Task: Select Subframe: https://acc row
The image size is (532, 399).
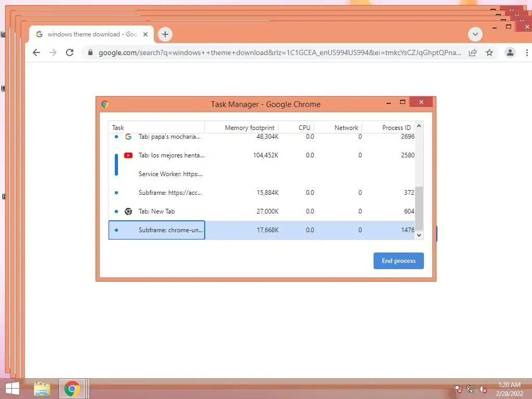Action: tap(262, 193)
